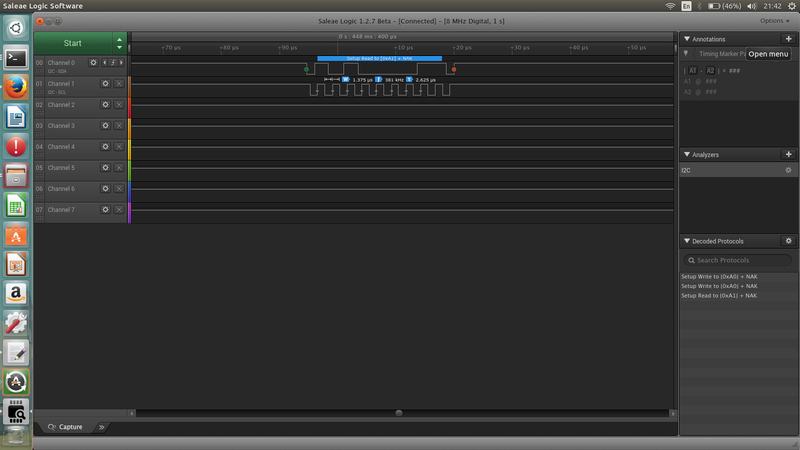
Task: Remove Channel 2 with X button
Action: coord(119,105)
